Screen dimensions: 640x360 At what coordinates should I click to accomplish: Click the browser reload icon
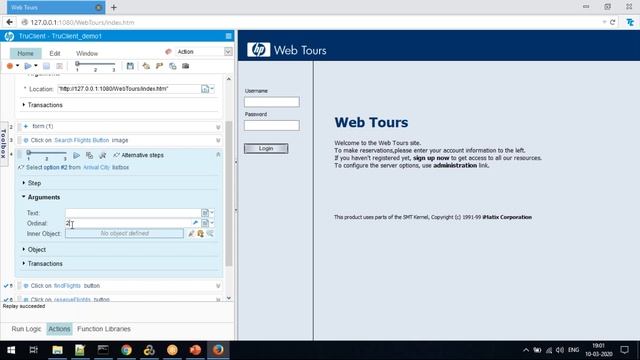click(x=612, y=22)
